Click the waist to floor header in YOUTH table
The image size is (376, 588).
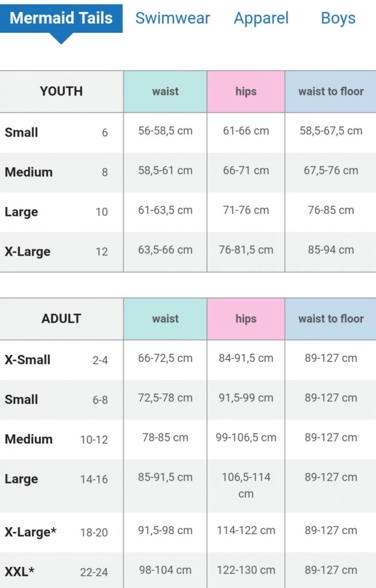click(x=331, y=91)
